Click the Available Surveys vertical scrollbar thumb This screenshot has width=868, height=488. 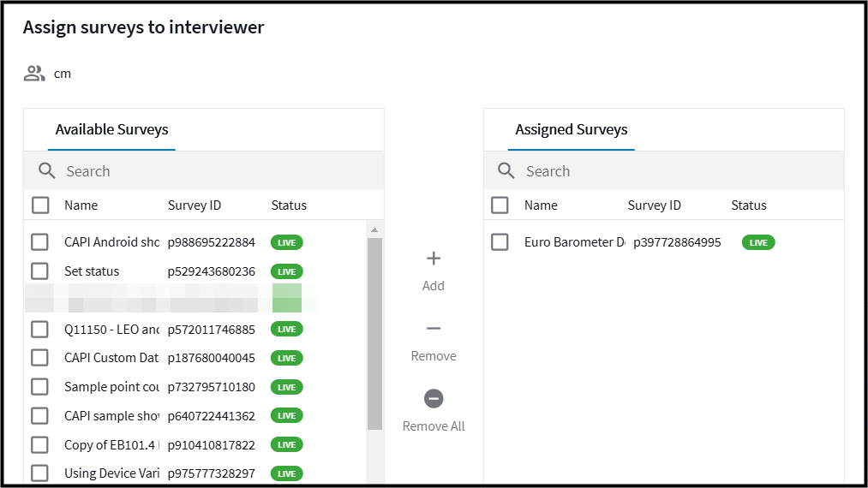[374, 334]
